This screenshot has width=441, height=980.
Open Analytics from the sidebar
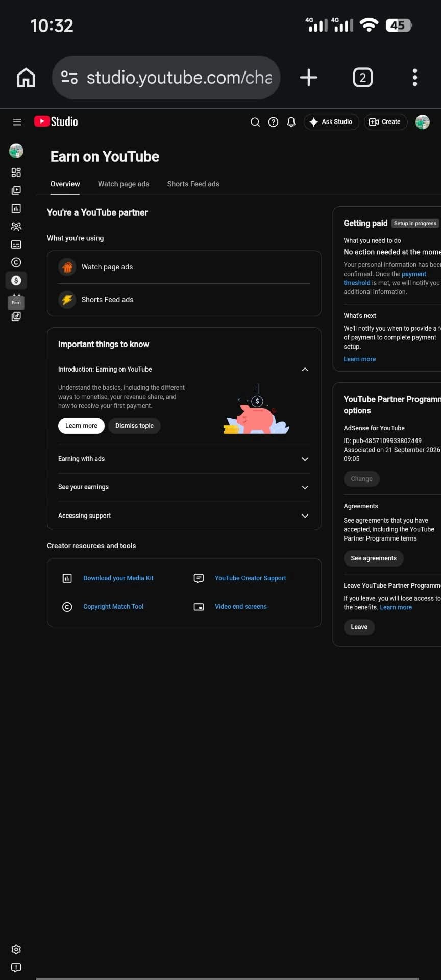[x=16, y=208]
